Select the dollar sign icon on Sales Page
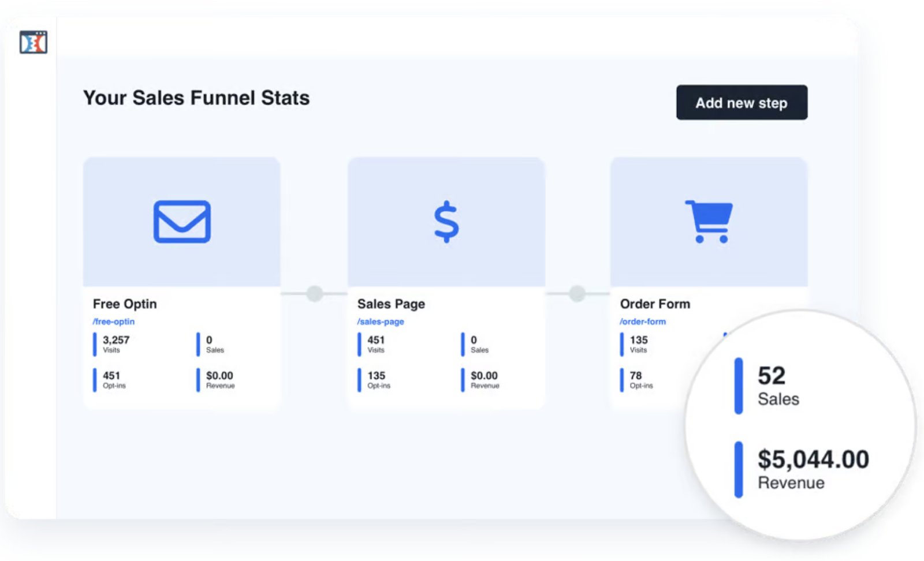The image size is (924, 561). point(446,222)
